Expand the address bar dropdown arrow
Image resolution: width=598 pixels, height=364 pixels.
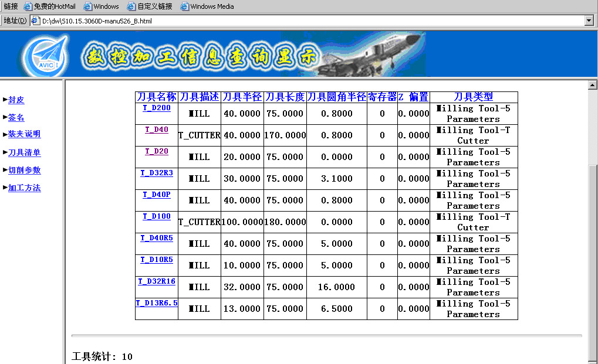[589, 21]
